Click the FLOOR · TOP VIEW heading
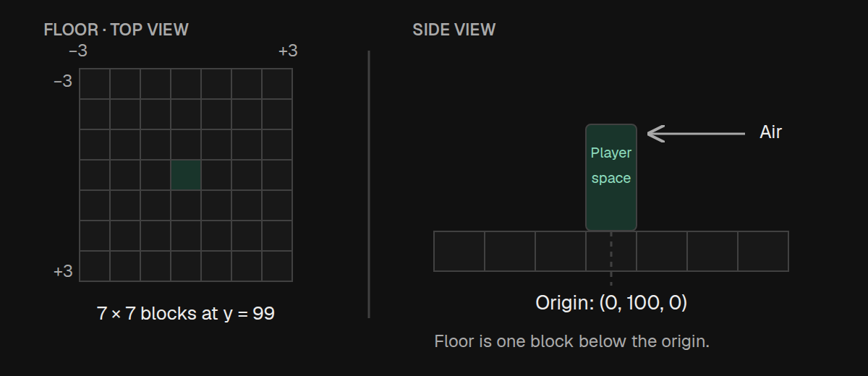This screenshot has width=868, height=376. [x=116, y=30]
